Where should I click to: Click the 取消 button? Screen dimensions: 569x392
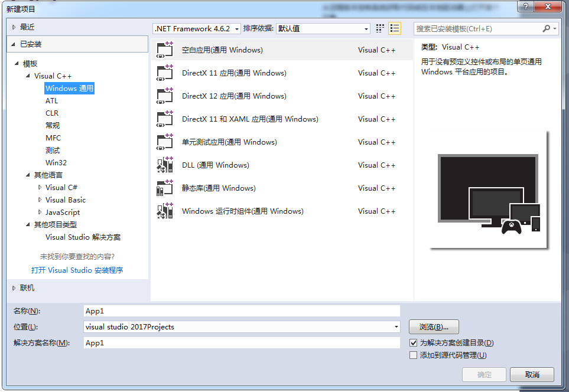tap(532, 375)
